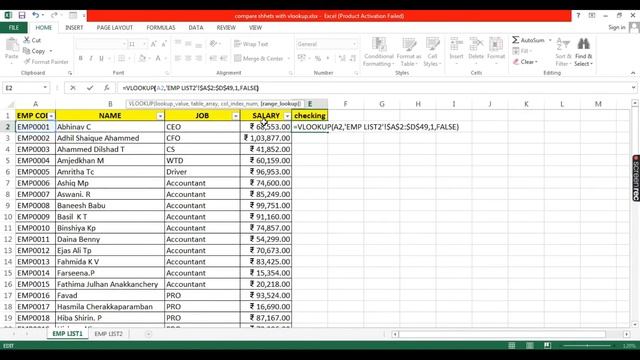Switch to the INSERT tab
Image resolution: width=640 pixels, height=360 pixels.
(x=74, y=27)
